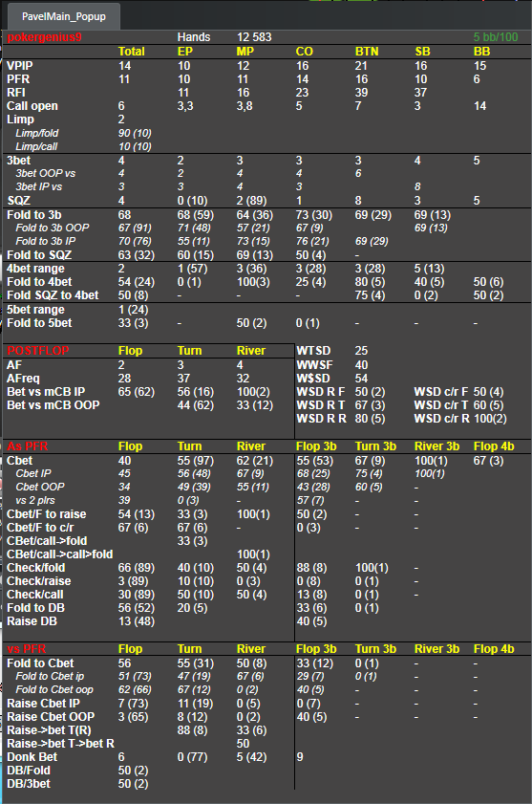Click the WSD R F label

321,391
